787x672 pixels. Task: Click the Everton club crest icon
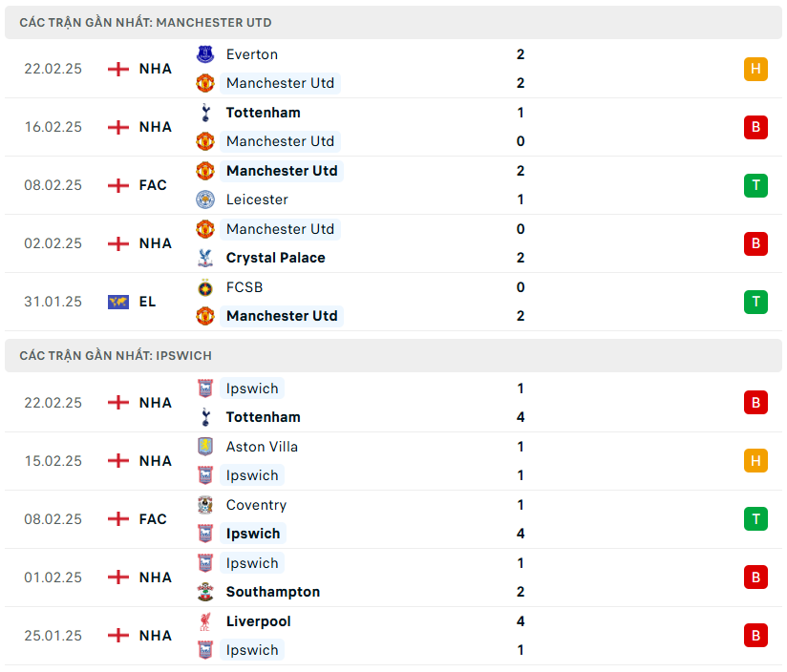[205, 54]
